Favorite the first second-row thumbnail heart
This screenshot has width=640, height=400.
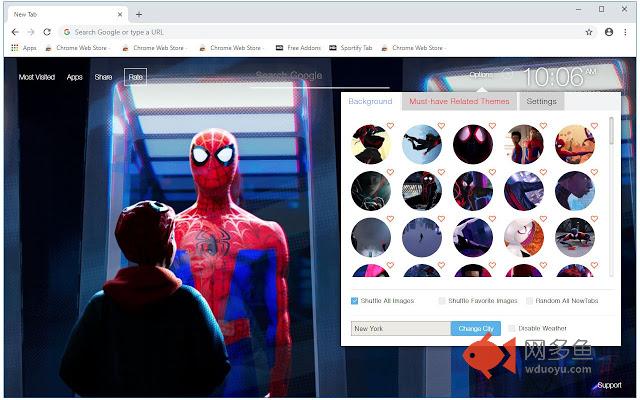point(390,172)
